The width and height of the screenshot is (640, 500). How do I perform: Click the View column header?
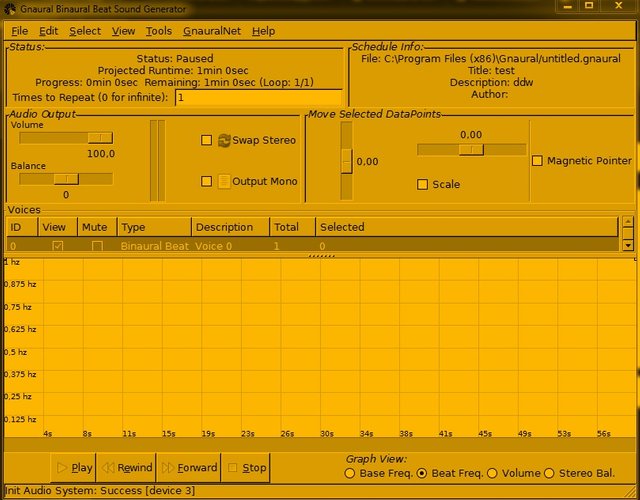(x=58, y=227)
